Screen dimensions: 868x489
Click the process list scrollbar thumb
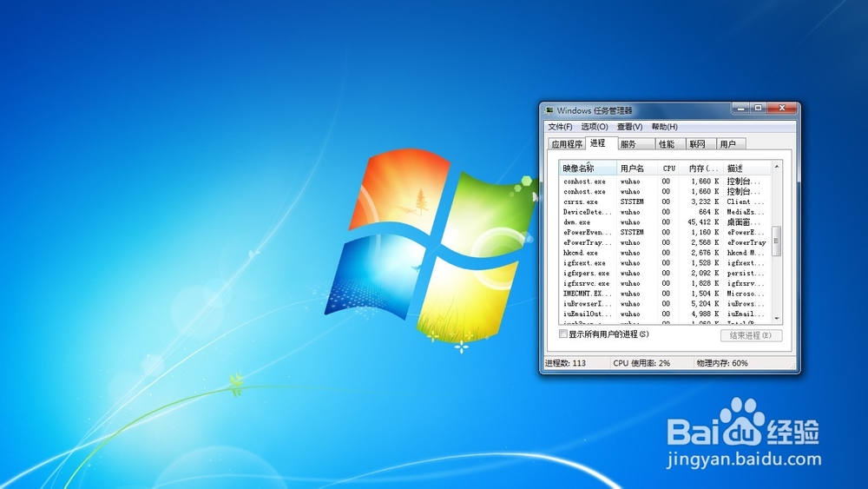point(777,241)
